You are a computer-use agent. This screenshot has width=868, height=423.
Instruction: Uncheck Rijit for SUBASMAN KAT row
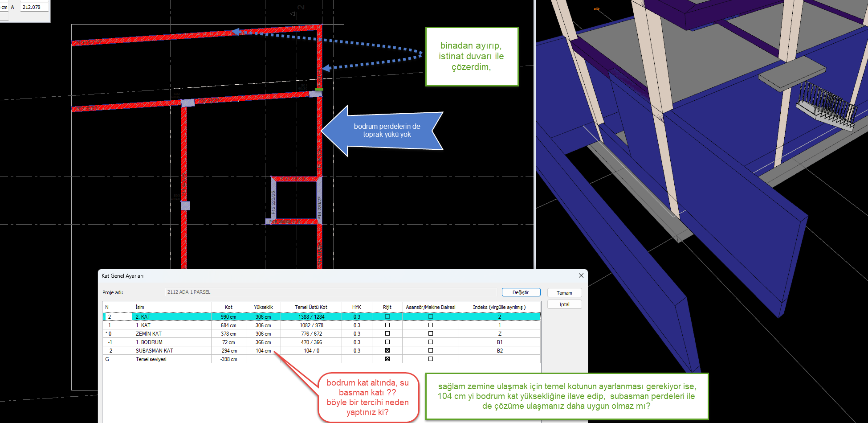[387, 351]
